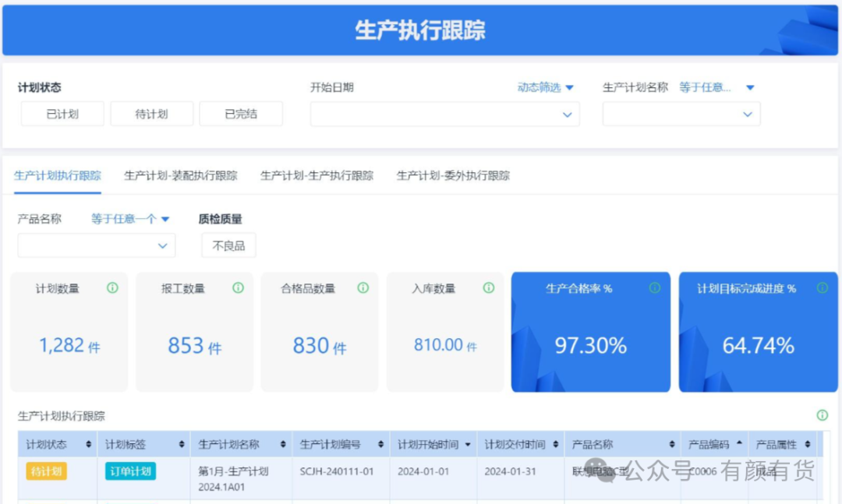Click info icon on 生产合格率 card
This screenshot has height=504, width=842.
pos(655,288)
